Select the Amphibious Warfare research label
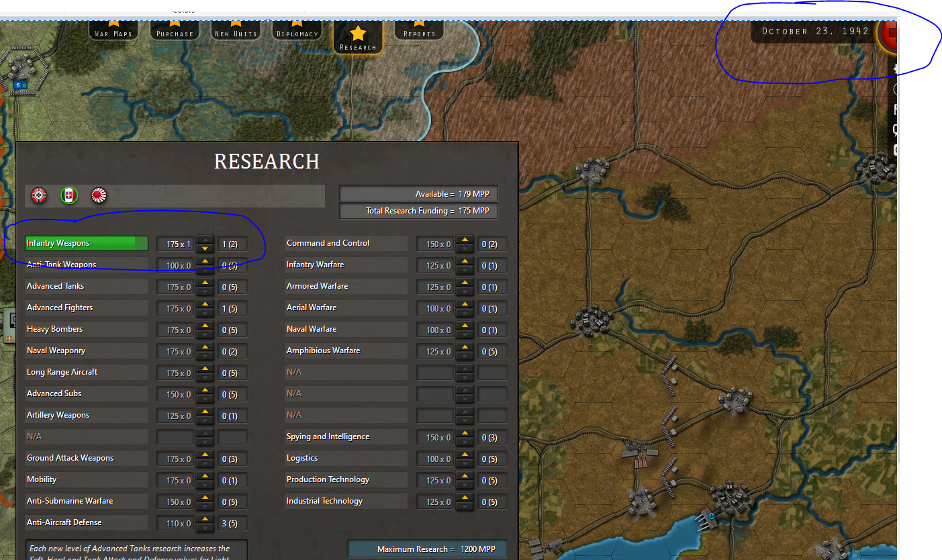This screenshot has width=942, height=560. (x=346, y=351)
